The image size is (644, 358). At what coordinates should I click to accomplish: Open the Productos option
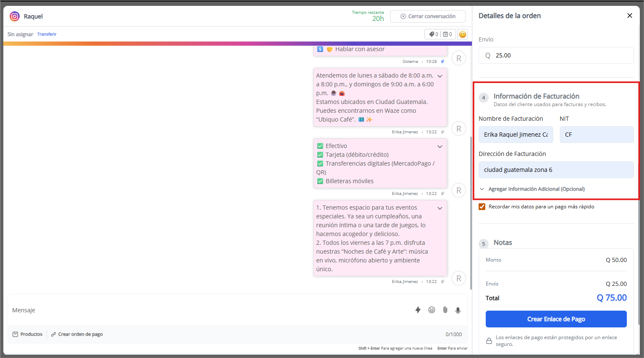click(28, 334)
